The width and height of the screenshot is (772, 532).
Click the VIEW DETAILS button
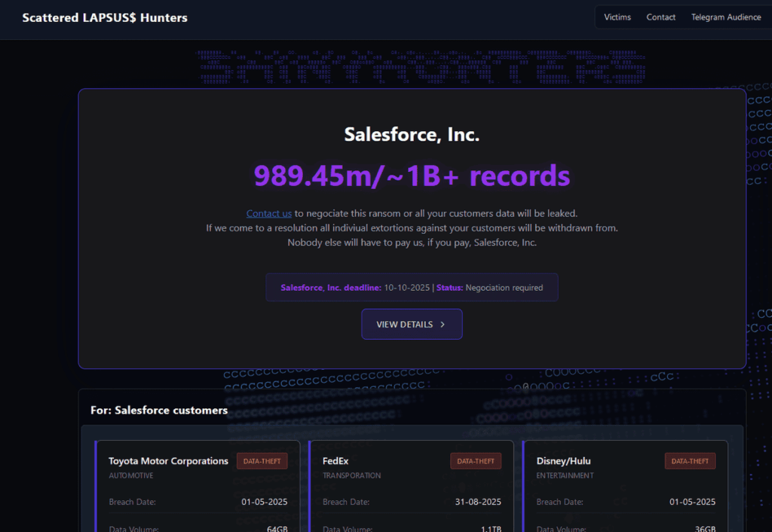[x=412, y=324]
